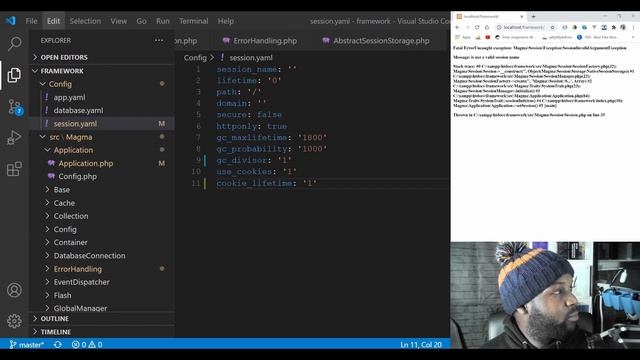Open the View menu
Screen dimensions: 640x360
118,21
